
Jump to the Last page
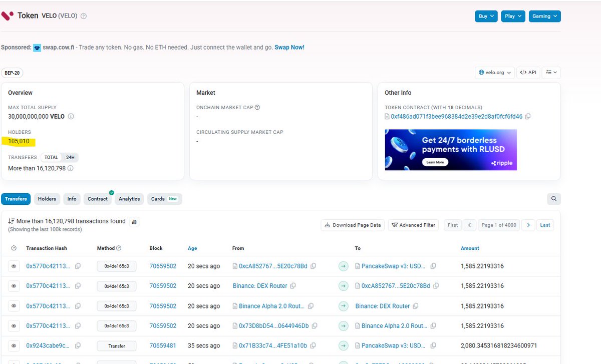(545, 225)
